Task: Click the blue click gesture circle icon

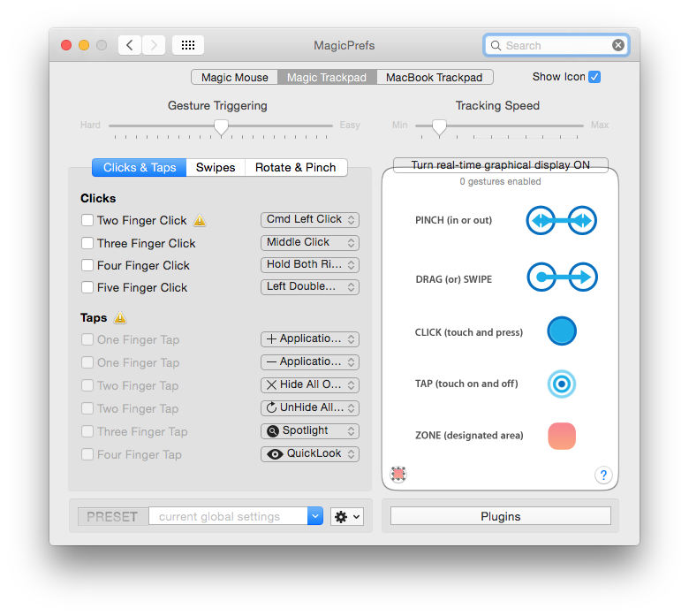Action: (x=562, y=331)
